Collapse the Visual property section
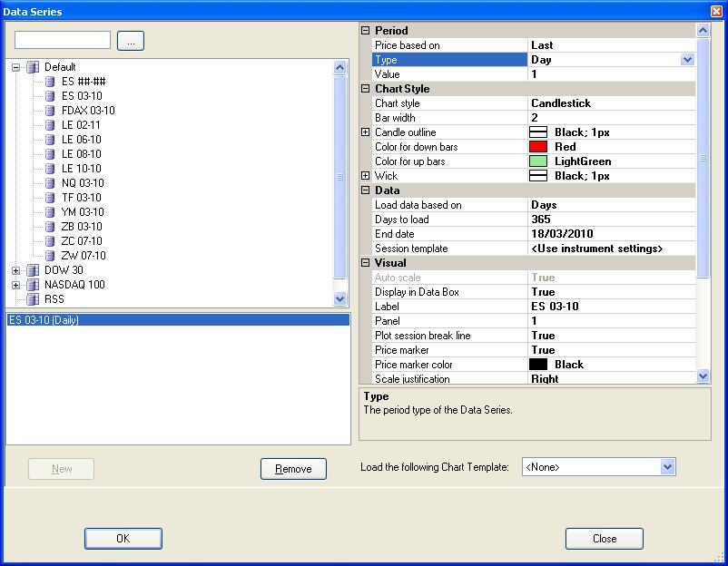 (x=366, y=263)
